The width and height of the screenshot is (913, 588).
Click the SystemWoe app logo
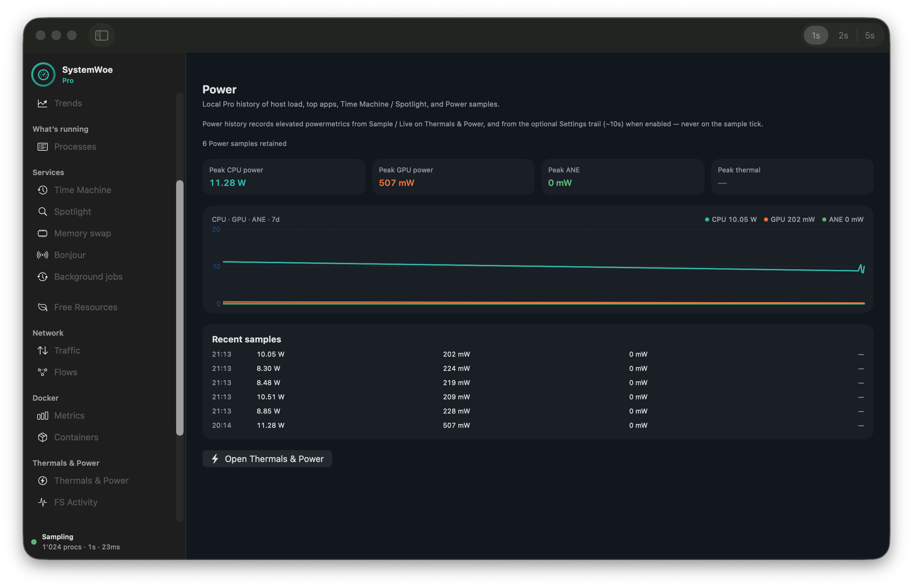[43, 75]
